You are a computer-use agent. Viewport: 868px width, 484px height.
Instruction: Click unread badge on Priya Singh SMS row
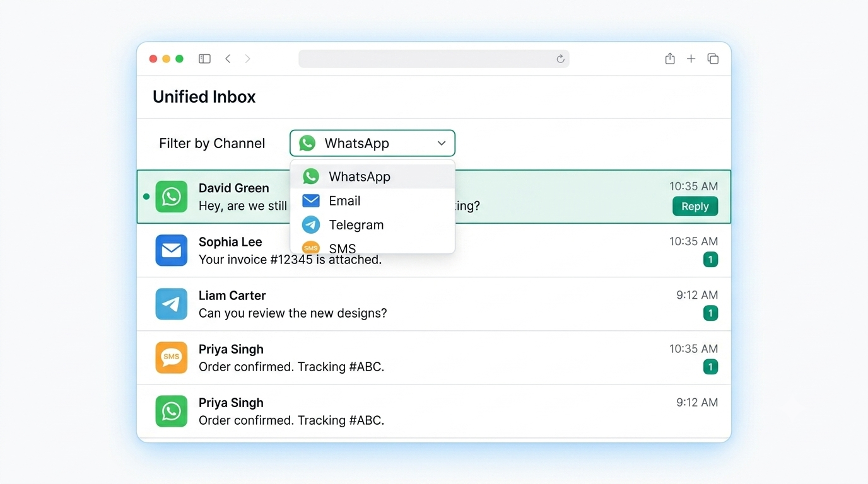click(710, 367)
